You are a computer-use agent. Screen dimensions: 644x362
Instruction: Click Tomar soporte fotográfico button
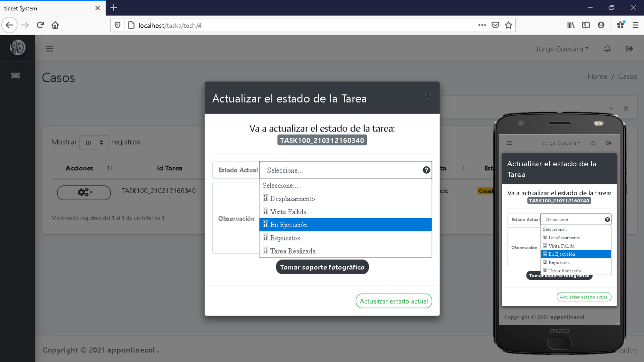(x=322, y=267)
